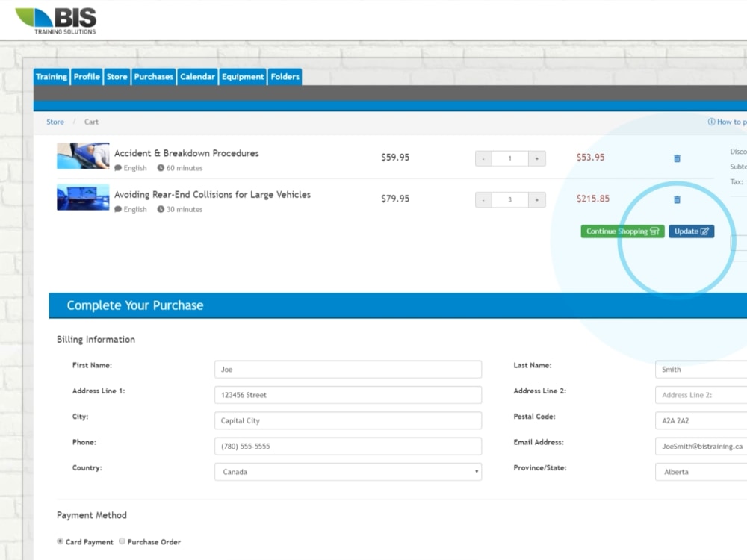747x560 pixels.
Task: Open the Province/State dropdown showing Alberta
Action: (x=701, y=472)
